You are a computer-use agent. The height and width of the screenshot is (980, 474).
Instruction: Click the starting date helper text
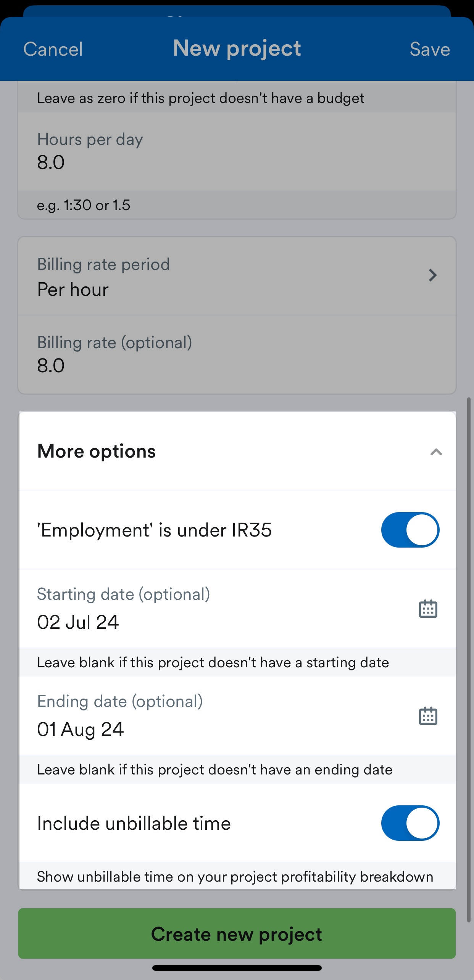[x=213, y=662]
